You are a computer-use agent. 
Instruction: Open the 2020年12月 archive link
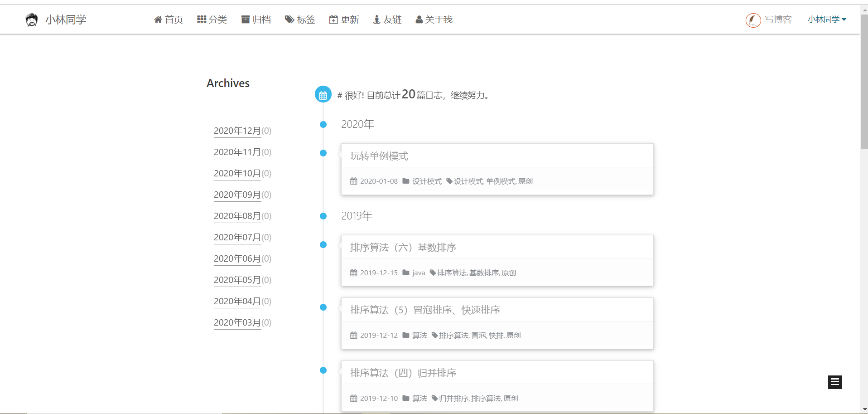(x=237, y=131)
